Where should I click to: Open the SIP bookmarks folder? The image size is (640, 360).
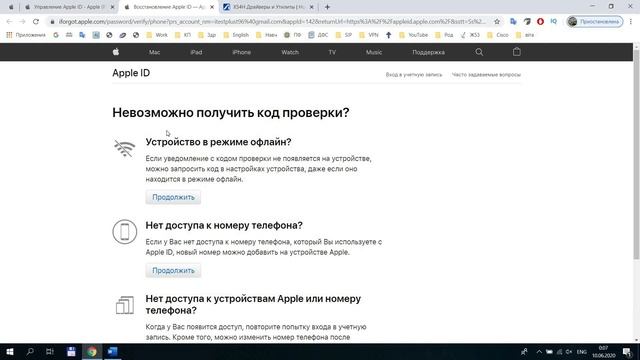pos(344,35)
